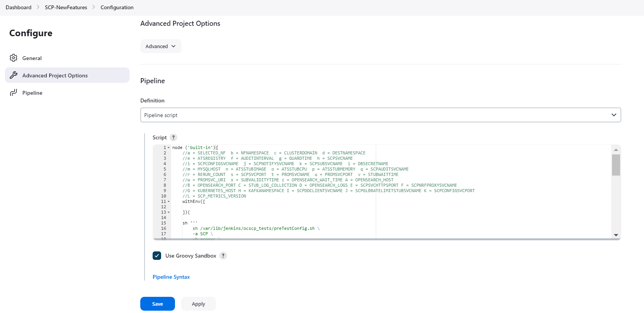644x313 pixels.
Task: Click the Pipeline sidebar icon
Action: point(13,92)
